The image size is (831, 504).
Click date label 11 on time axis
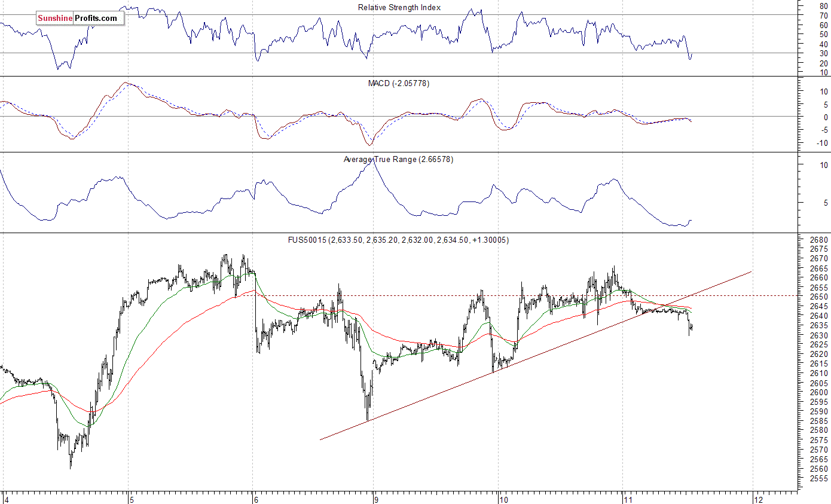coord(627,499)
